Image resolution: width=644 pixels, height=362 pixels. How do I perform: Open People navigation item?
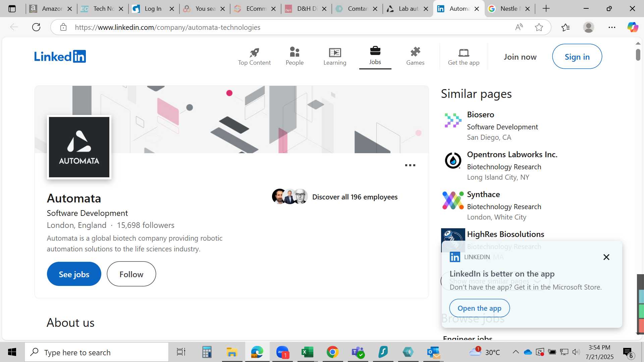294,56
